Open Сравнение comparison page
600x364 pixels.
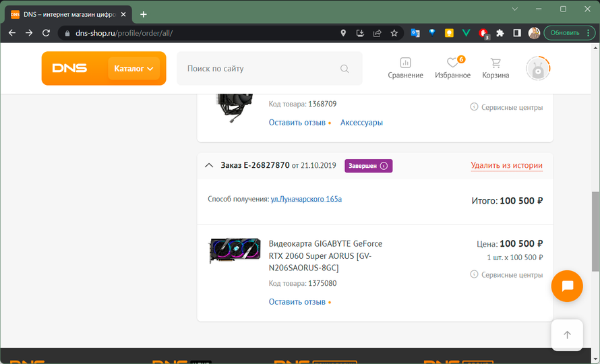point(405,68)
